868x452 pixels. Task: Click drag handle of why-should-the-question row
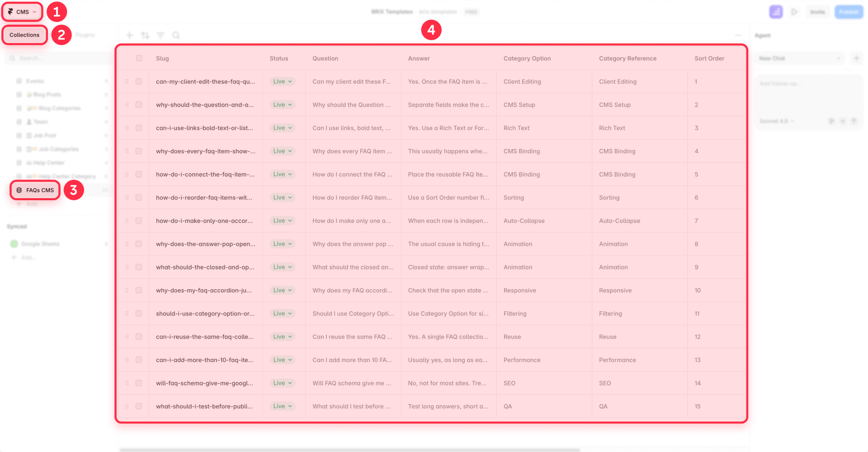(127, 105)
